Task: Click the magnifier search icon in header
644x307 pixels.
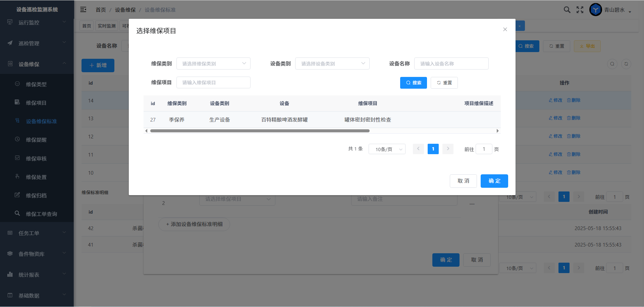Action: point(567,10)
